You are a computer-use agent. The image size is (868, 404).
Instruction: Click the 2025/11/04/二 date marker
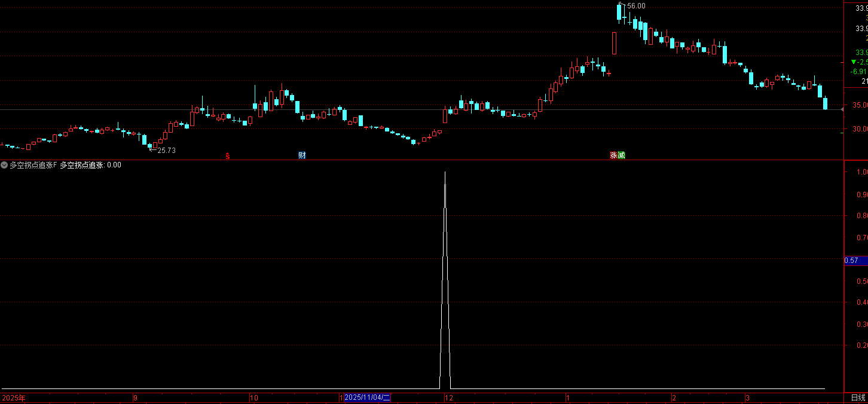pos(368,397)
